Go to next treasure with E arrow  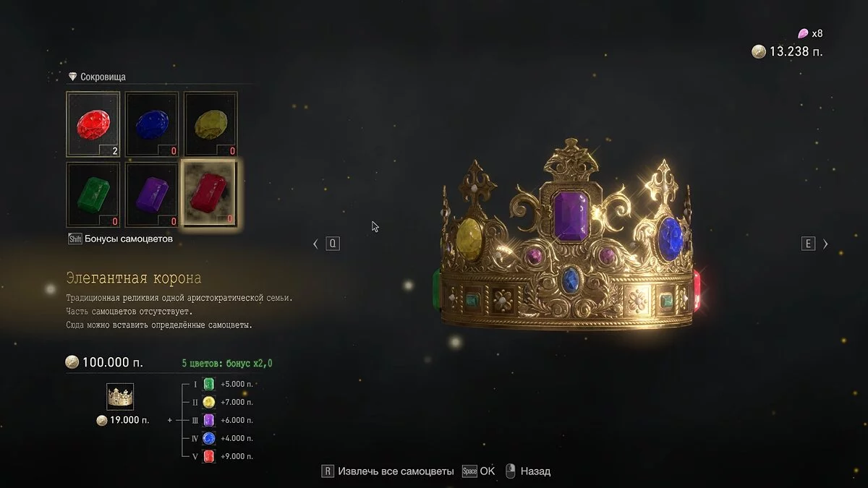(x=815, y=244)
